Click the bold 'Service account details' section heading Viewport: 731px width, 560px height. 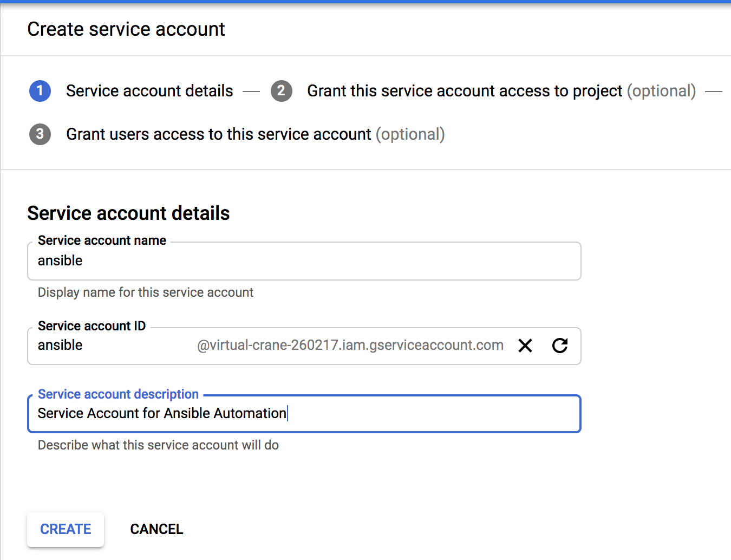(128, 213)
